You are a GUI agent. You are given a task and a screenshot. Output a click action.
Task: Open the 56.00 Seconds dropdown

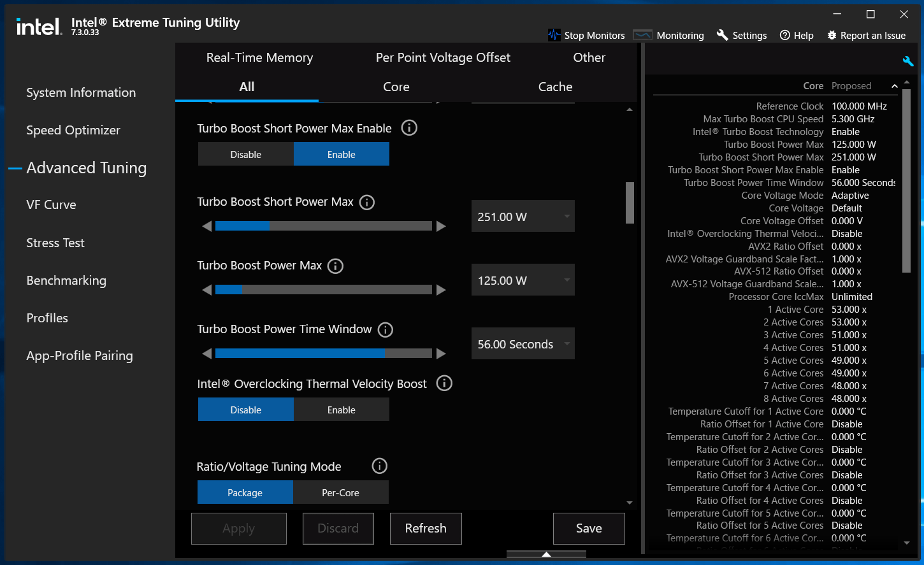tap(523, 344)
